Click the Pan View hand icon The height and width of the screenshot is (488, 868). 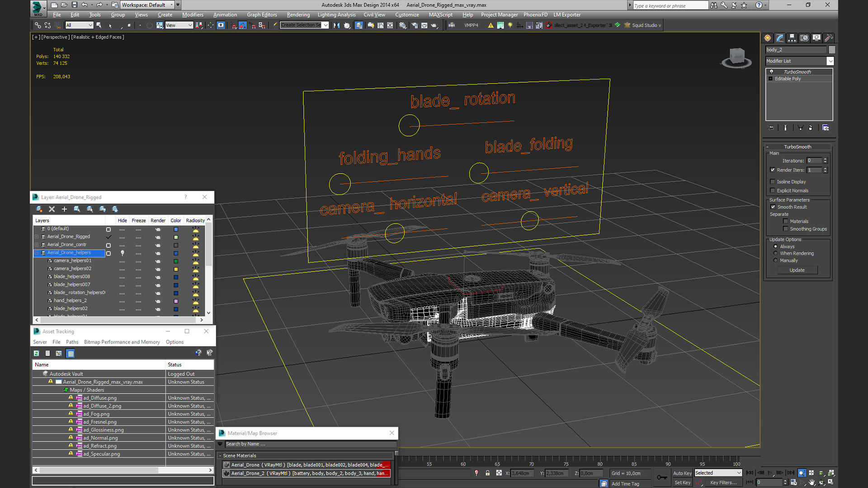pos(812,482)
